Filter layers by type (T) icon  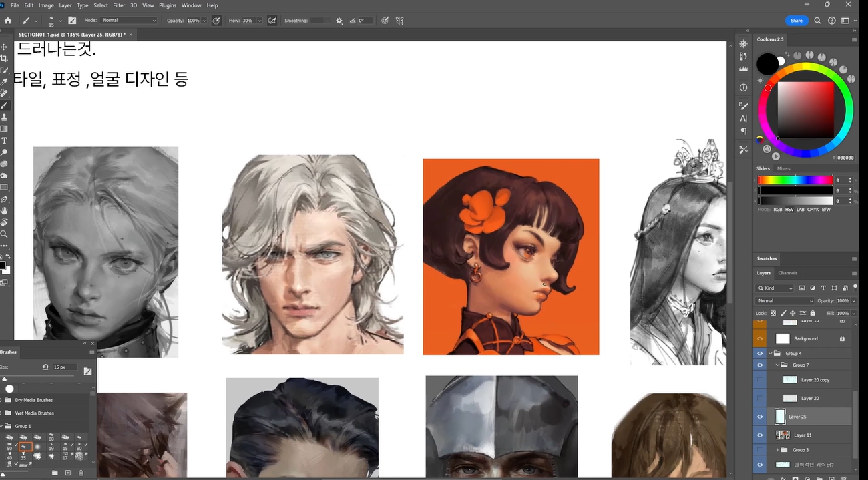tap(823, 288)
